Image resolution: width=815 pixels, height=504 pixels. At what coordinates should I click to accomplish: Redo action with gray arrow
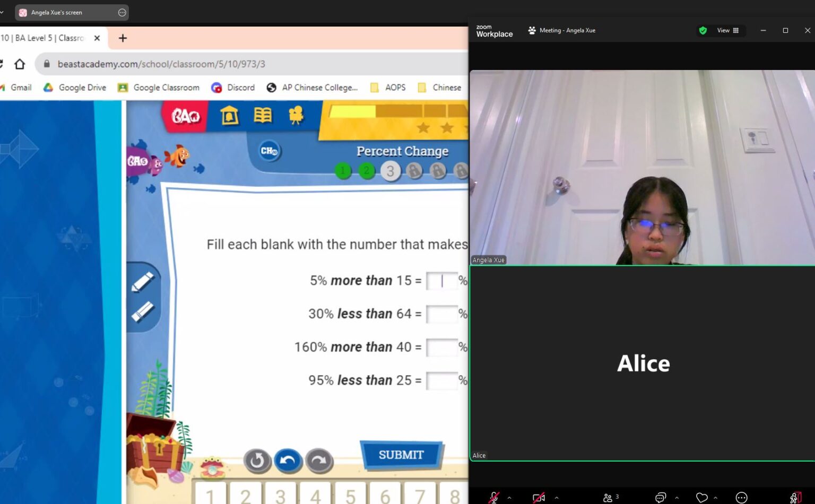pyautogui.click(x=319, y=460)
